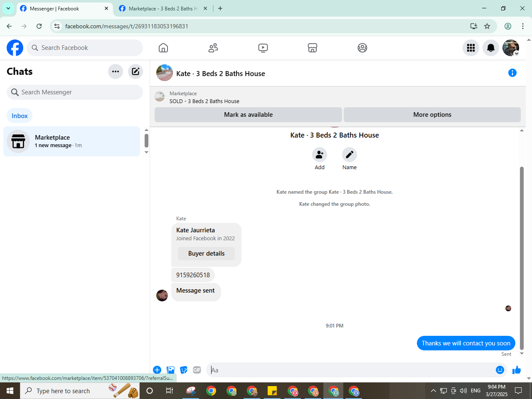The width and height of the screenshot is (532, 399).
Task: Close the Marketplace browser tab
Action: [205, 8]
